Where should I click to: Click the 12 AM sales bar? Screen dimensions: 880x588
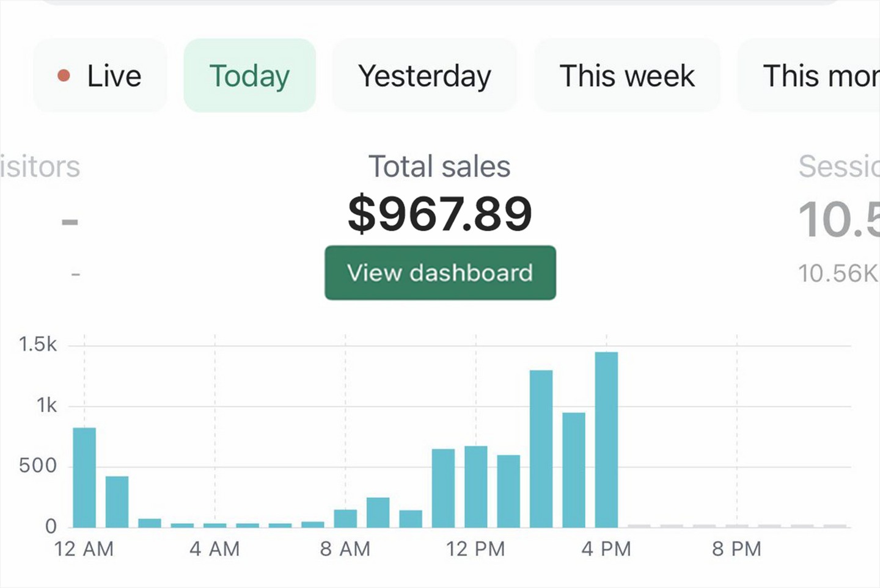[84, 477]
